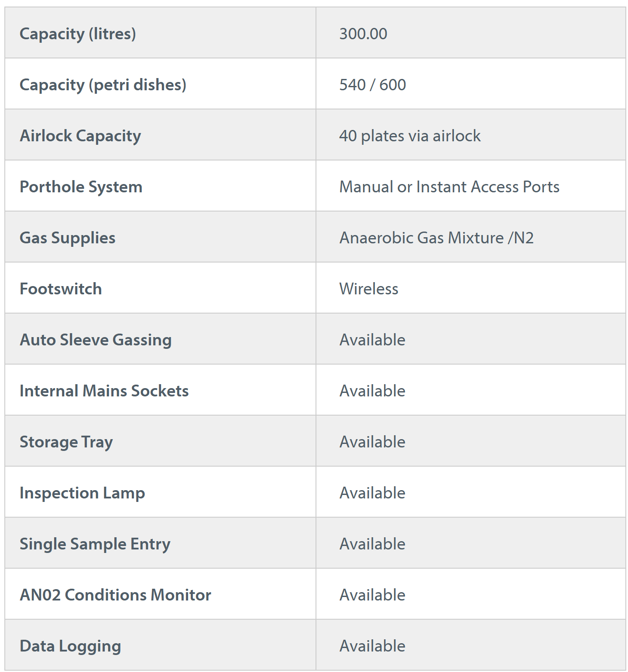
Task: Select Available value in Data Logging row
Action: pyautogui.click(x=372, y=646)
